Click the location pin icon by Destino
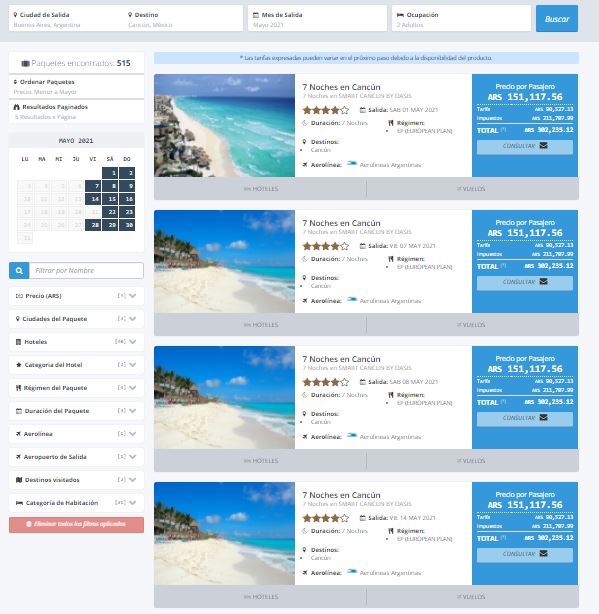 tap(130, 14)
